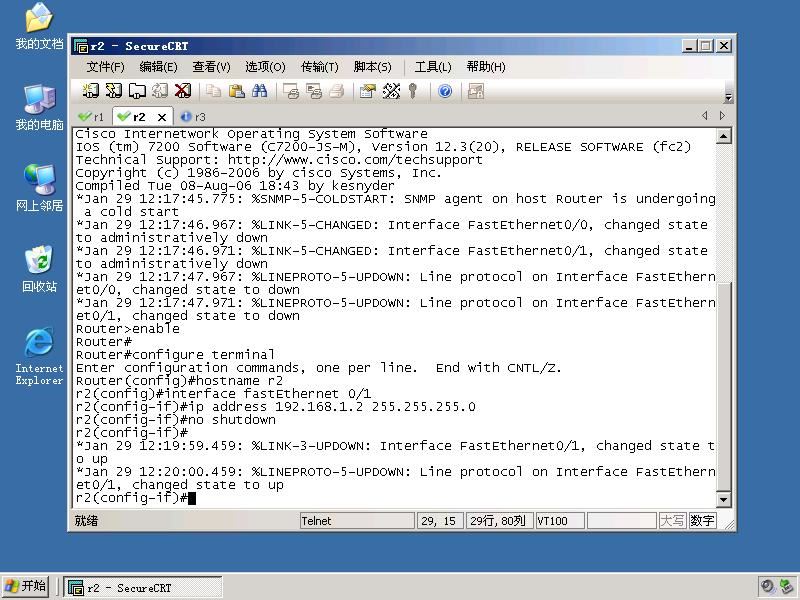Screen dimensions: 800x600
Task: Click the Quick Connect lightning icon
Action: tap(113, 91)
